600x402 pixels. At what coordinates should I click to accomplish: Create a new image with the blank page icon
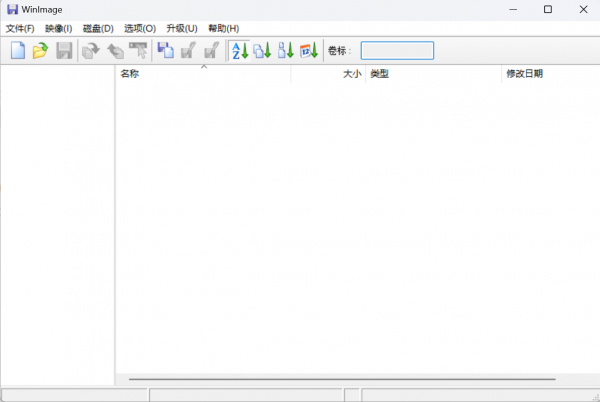tap(18, 50)
